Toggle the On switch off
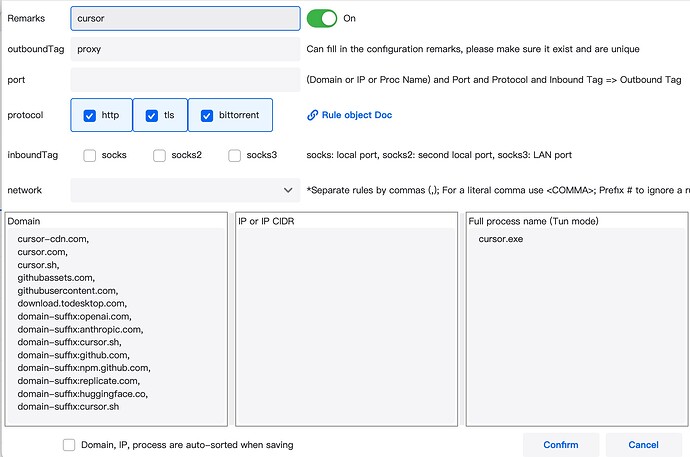The image size is (690, 457). [322, 18]
